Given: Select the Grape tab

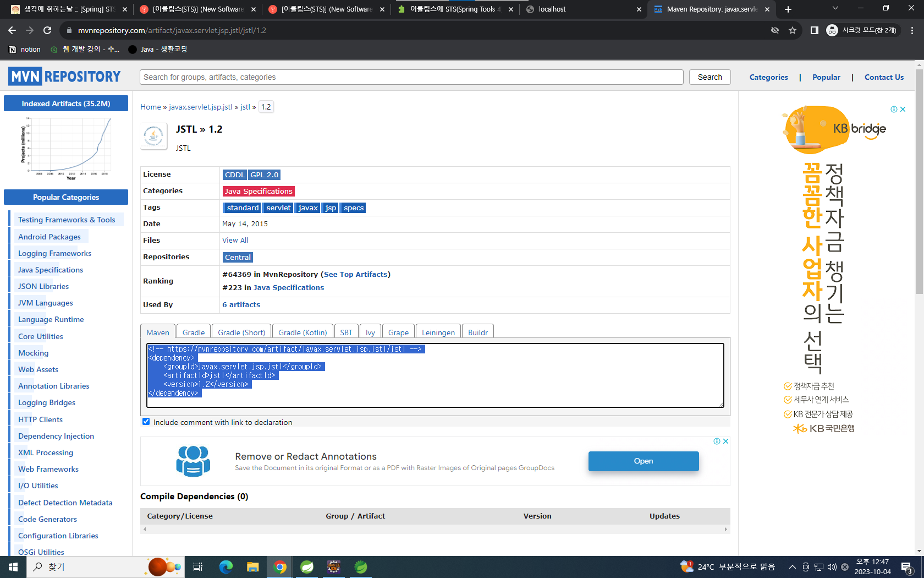Looking at the screenshot, I should tap(398, 332).
